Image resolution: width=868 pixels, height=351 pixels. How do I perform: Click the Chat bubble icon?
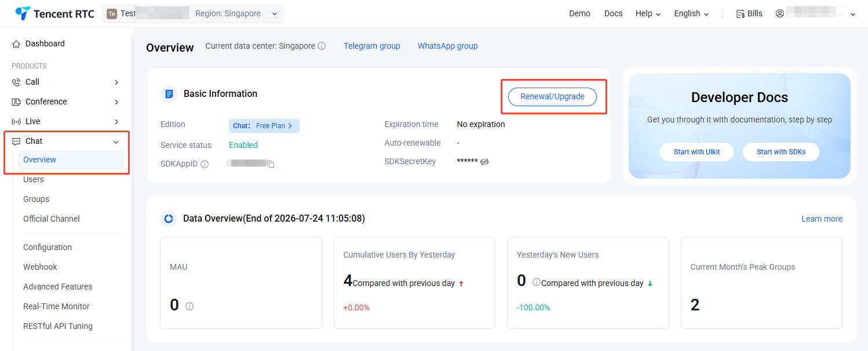click(16, 142)
